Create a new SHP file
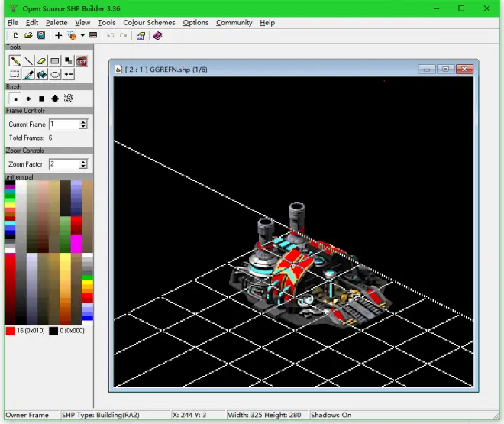The height and width of the screenshot is (424, 504). [15, 35]
